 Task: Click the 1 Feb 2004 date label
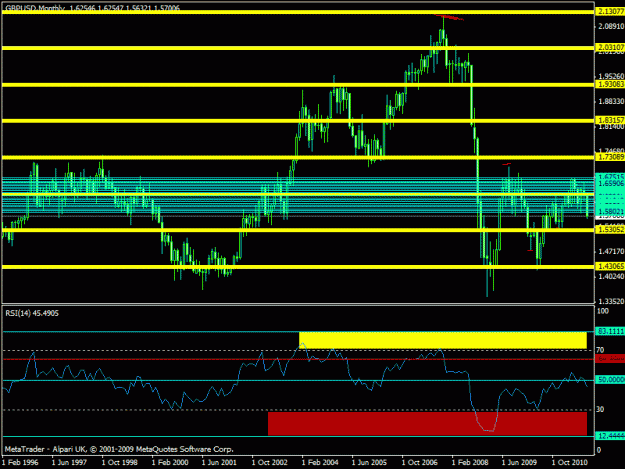[320, 462]
